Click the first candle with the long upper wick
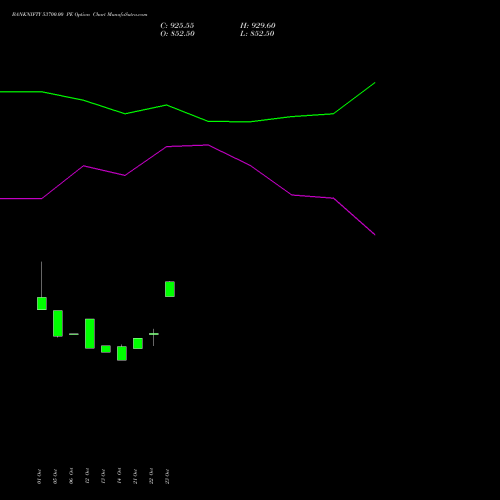The image size is (500, 500). point(42,303)
